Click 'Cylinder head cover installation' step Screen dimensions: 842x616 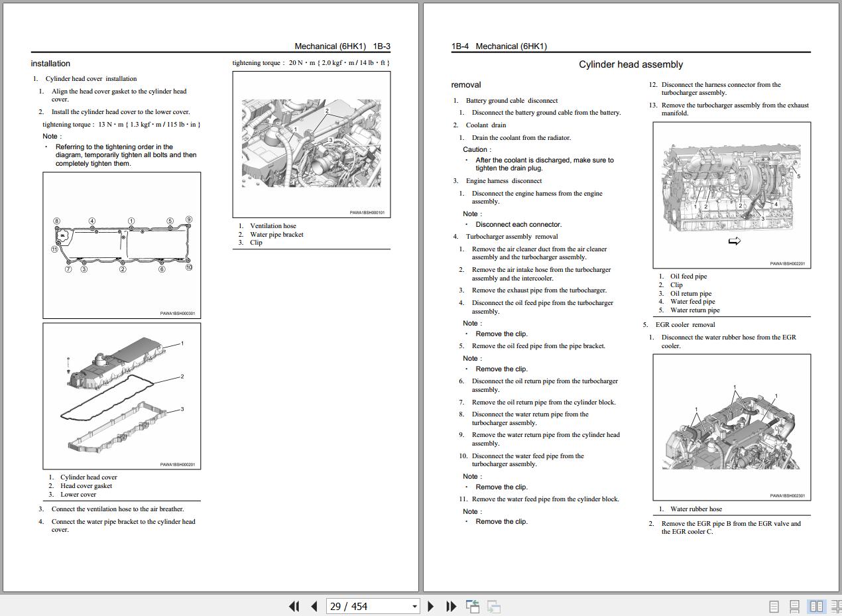click(x=91, y=79)
